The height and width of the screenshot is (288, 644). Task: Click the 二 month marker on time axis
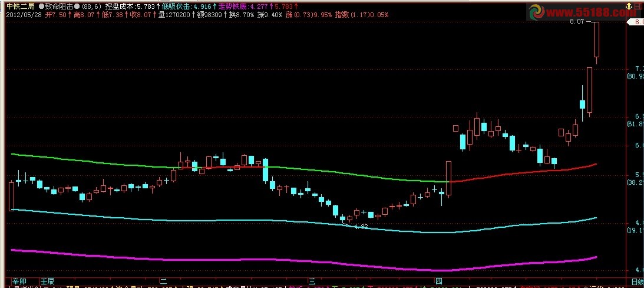[x=163, y=282]
